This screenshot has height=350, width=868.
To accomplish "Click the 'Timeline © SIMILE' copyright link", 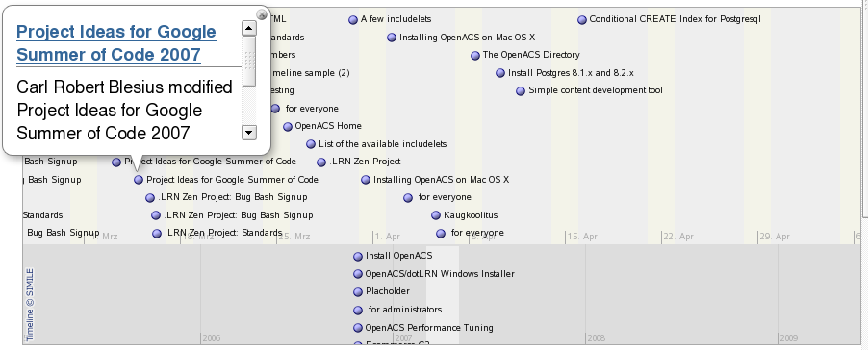I will [30, 305].
